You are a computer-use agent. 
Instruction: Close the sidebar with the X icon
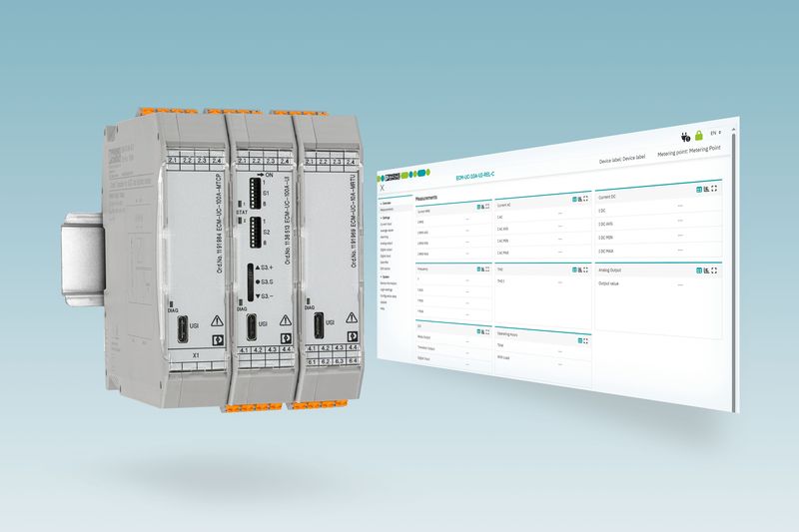pos(382,188)
